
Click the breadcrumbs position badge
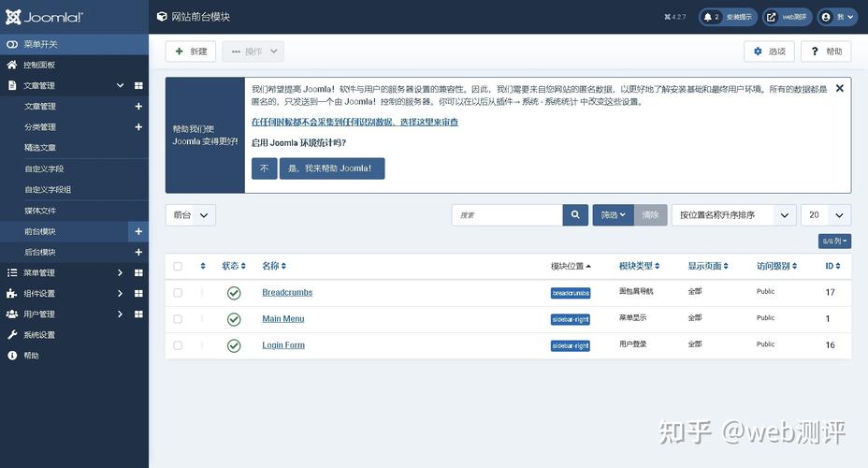tap(571, 293)
